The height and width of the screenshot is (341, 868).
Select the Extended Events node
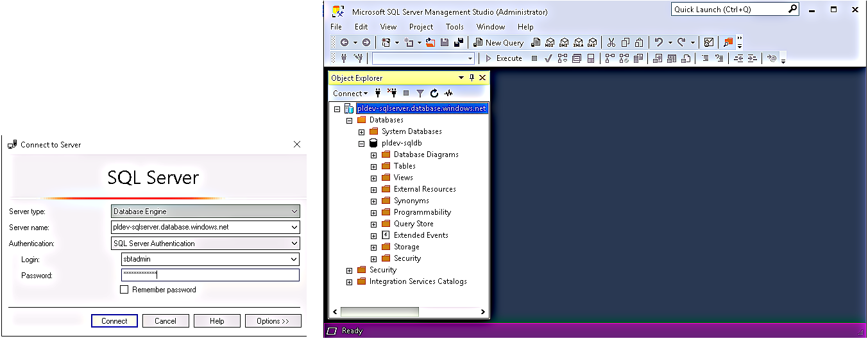(x=421, y=235)
